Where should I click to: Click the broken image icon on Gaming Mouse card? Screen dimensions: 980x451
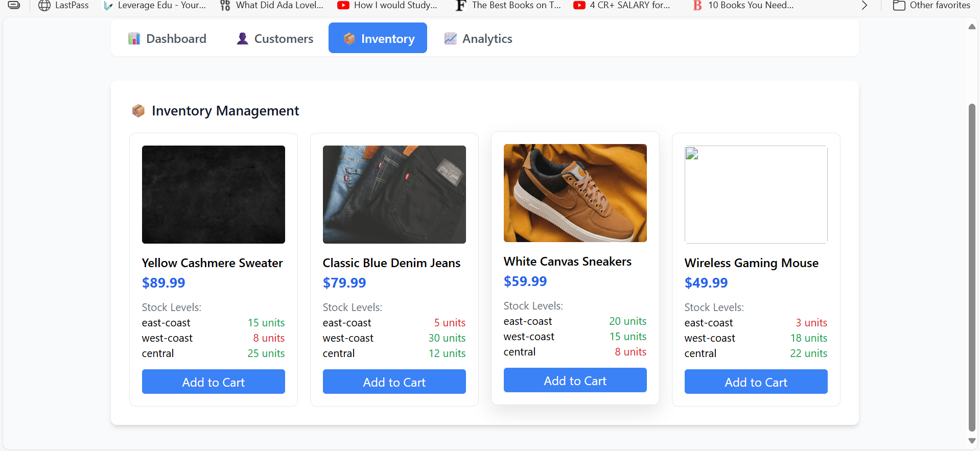692,154
